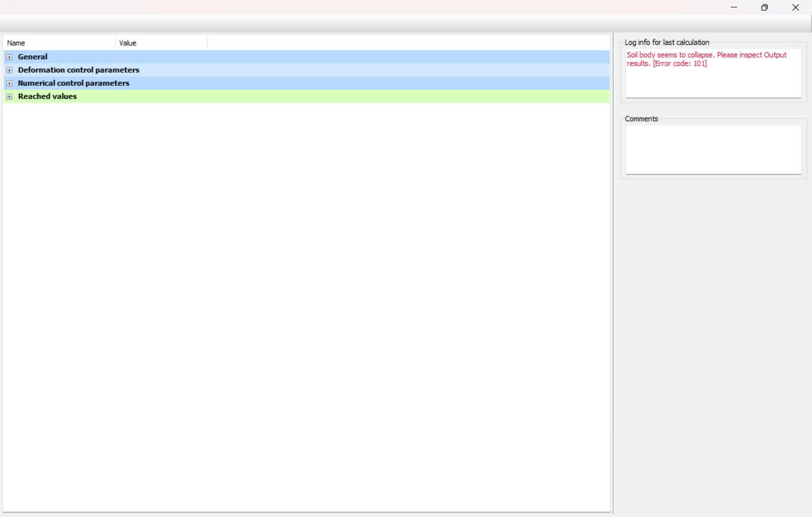The image size is (812, 517).
Task: Select the Numerical control parameters label
Action: [x=73, y=83]
